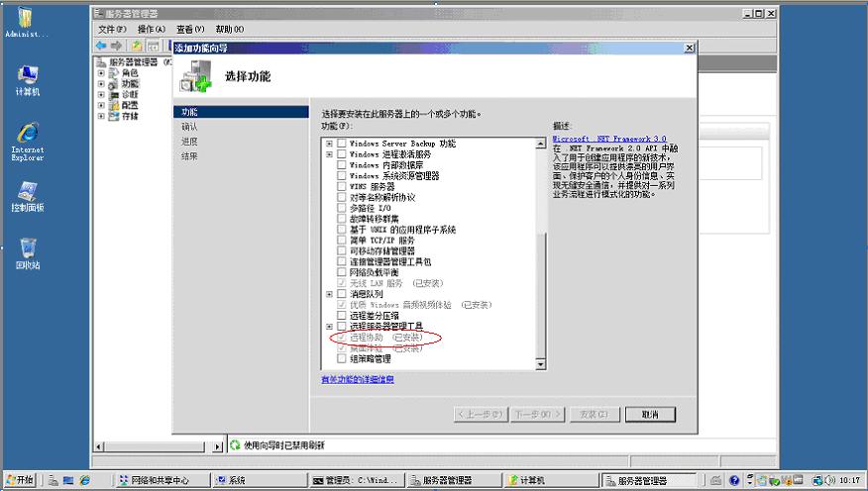The width and height of the screenshot is (868, 491).
Task: Select the 计算机 desktop icon
Action: pyautogui.click(x=27, y=81)
